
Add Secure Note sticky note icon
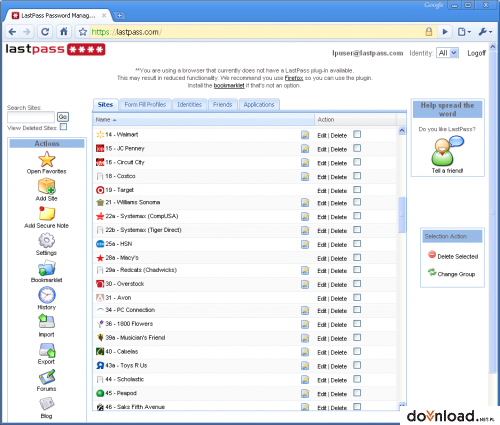47,213
